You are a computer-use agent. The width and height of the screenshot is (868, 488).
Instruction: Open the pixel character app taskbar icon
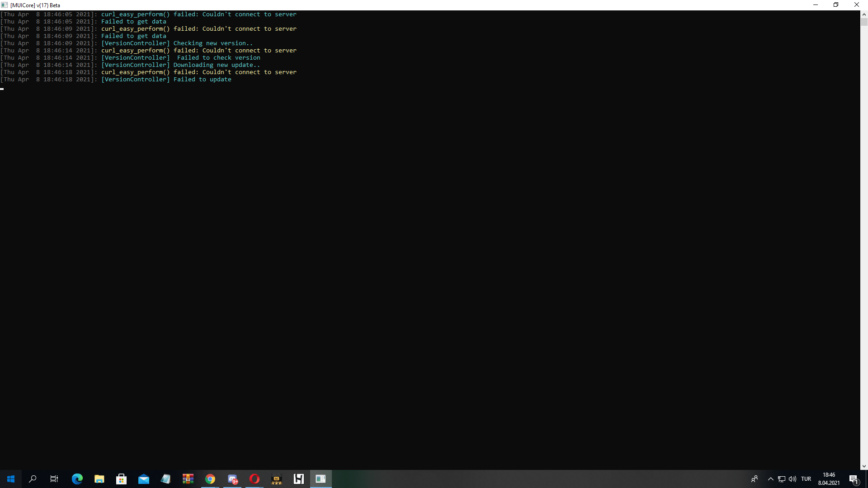pyautogui.click(x=277, y=479)
